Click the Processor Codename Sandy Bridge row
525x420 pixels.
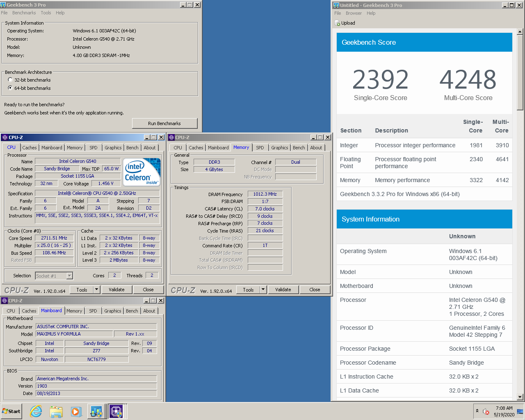pyautogui.click(x=425, y=363)
